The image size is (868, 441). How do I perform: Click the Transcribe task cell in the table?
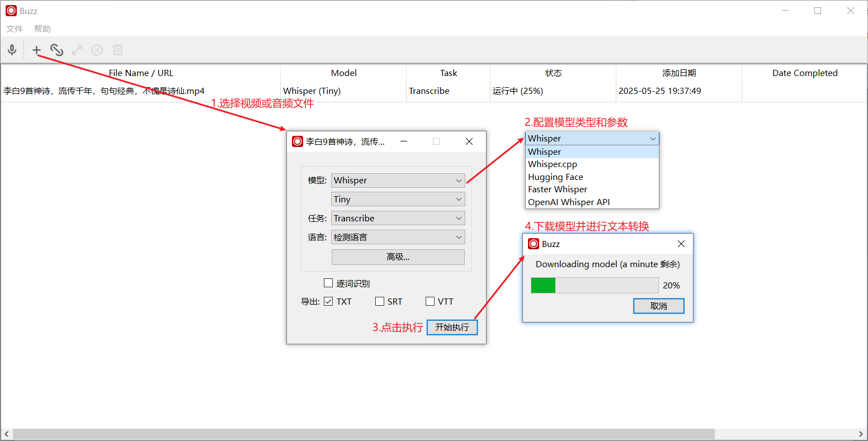coord(448,91)
